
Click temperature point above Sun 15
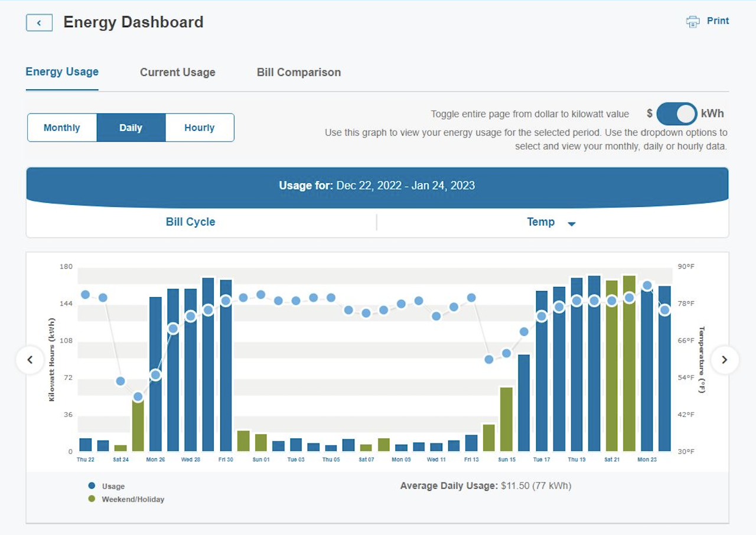[x=506, y=353]
